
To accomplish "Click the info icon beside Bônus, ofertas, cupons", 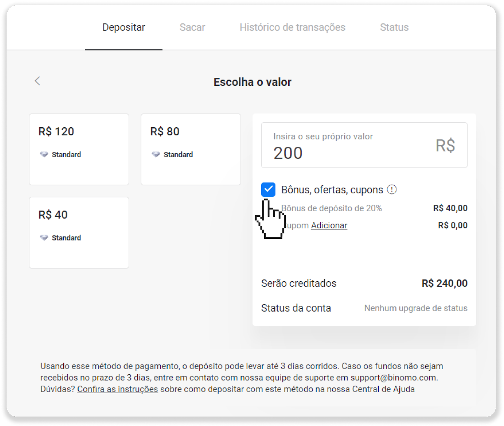I will point(392,190).
